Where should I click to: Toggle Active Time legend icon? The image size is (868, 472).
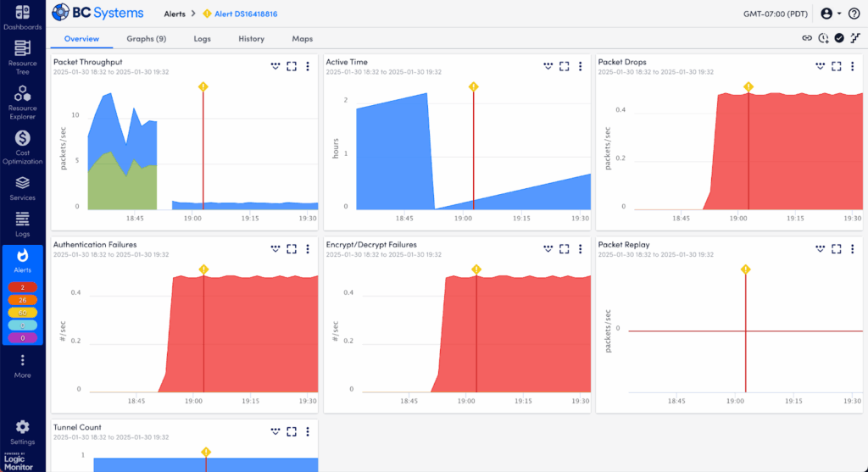(x=548, y=66)
